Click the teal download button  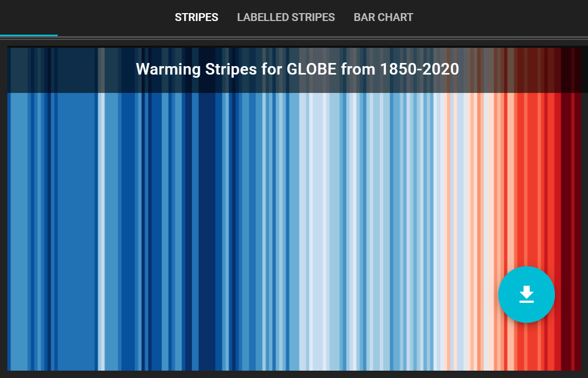[526, 295]
